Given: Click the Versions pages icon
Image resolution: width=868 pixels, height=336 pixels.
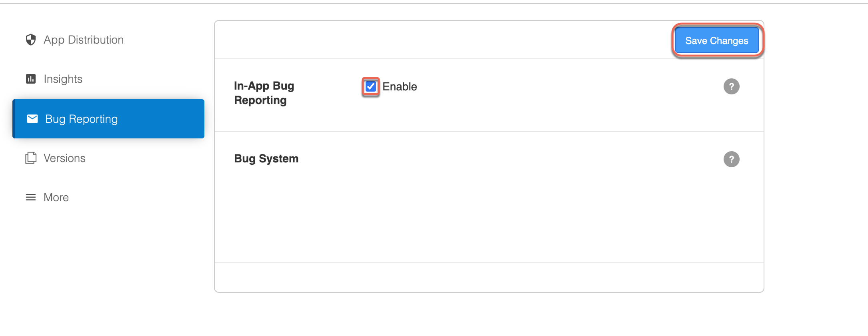Looking at the screenshot, I should point(31,158).
